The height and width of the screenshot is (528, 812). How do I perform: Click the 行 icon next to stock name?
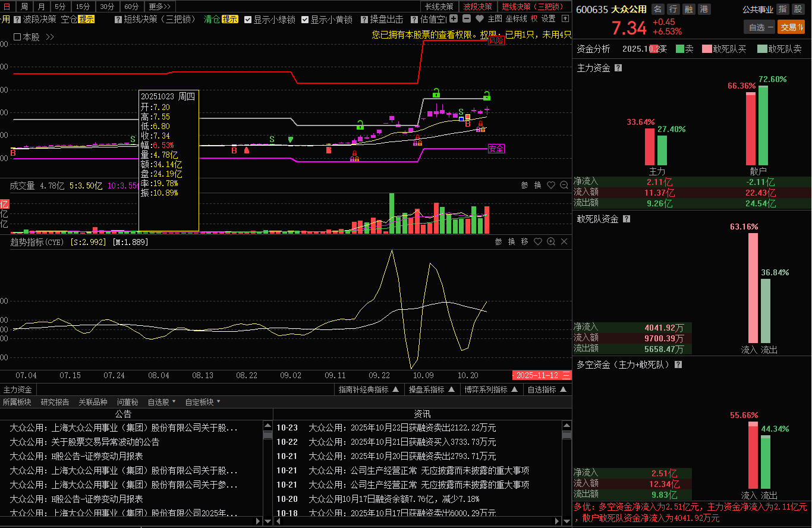pyautogui.click(x=673, y=9)
